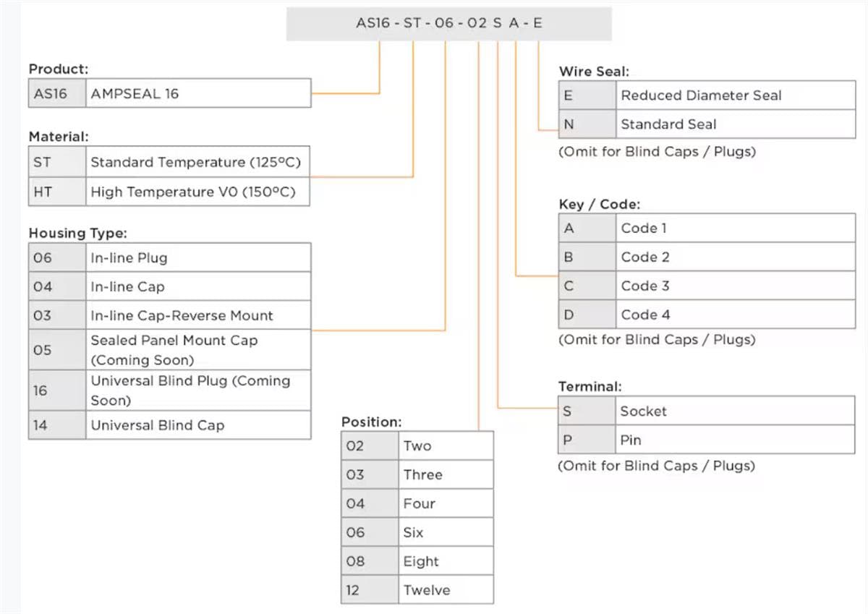Select the ST Standard Temperature row

pos(169,162)
